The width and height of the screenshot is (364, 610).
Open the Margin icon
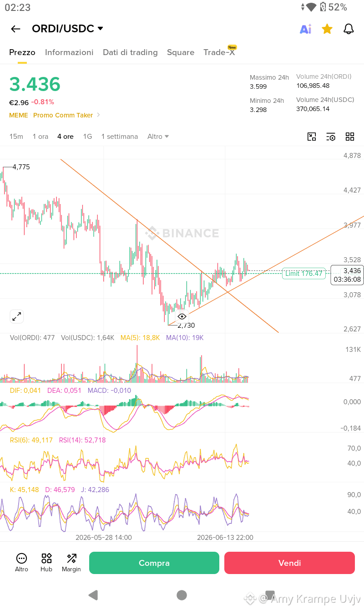click(71, 563)
